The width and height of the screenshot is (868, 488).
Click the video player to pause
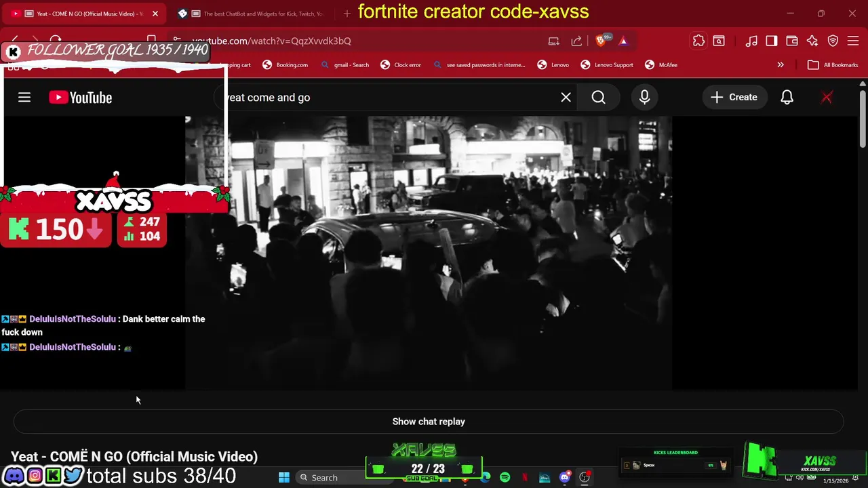429,252
